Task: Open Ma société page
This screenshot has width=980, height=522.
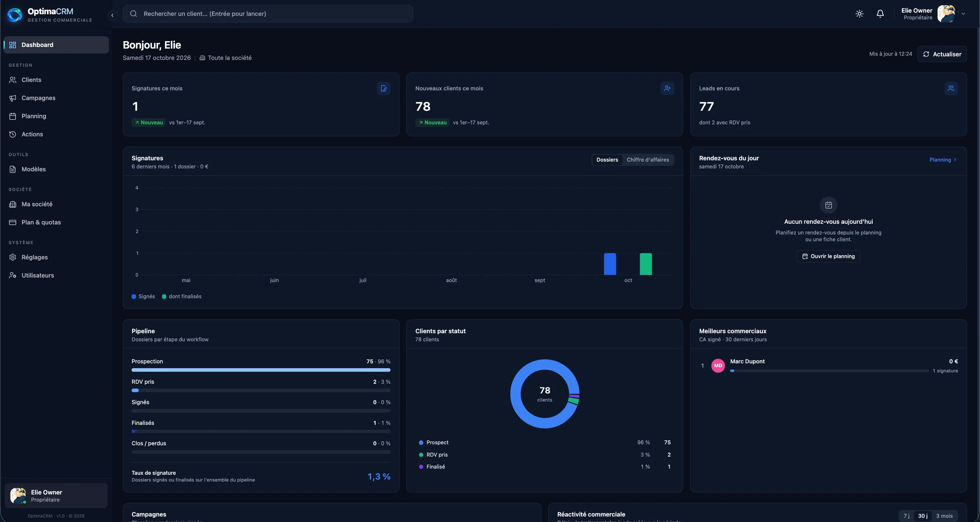Action: tap(56, 204)
